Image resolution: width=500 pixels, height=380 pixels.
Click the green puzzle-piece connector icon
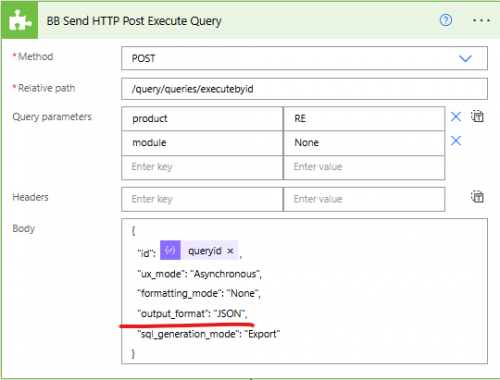(x=19, y=21)
